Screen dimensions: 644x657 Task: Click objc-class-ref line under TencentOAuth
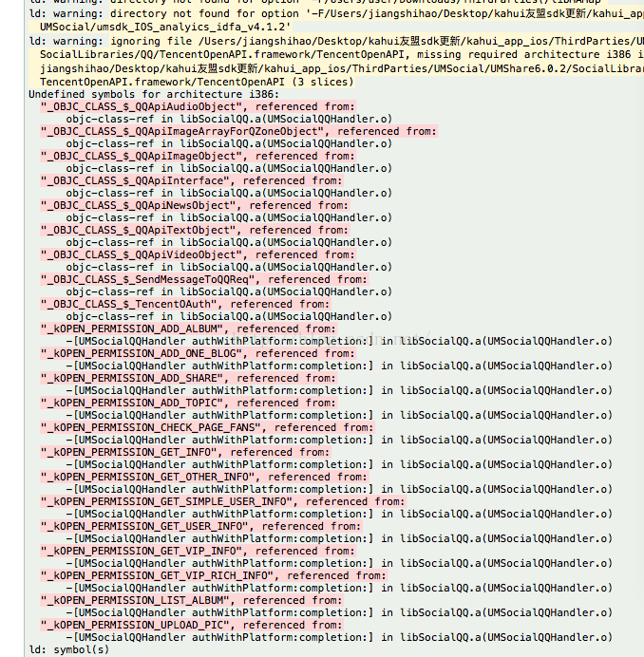(x=229, y=317)
